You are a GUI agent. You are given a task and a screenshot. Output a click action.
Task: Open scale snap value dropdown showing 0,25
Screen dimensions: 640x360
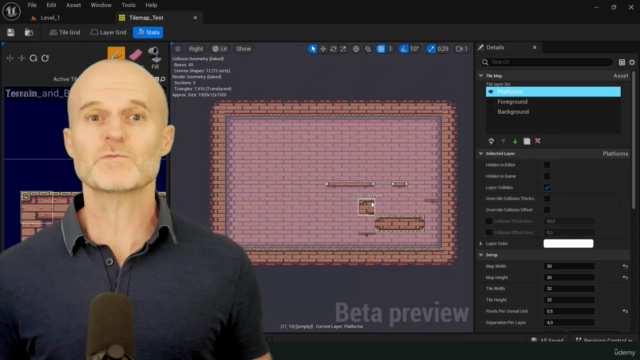pos(443,49)
